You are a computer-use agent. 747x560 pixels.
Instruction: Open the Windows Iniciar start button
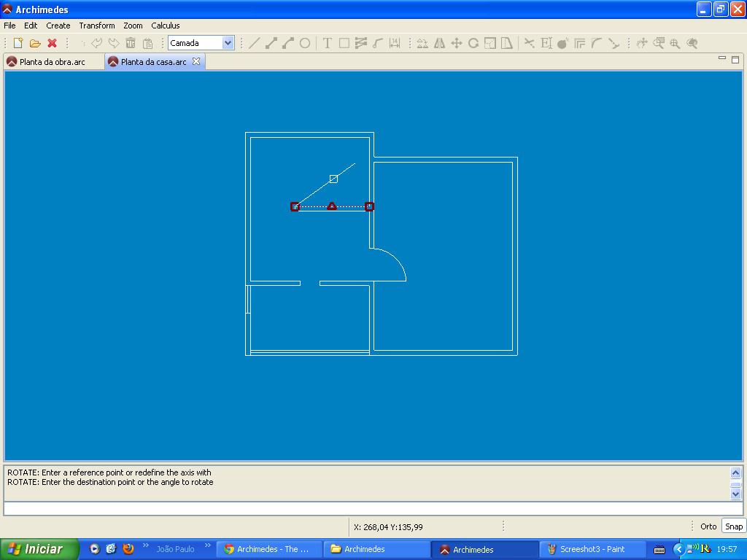(x=39, y=549)
